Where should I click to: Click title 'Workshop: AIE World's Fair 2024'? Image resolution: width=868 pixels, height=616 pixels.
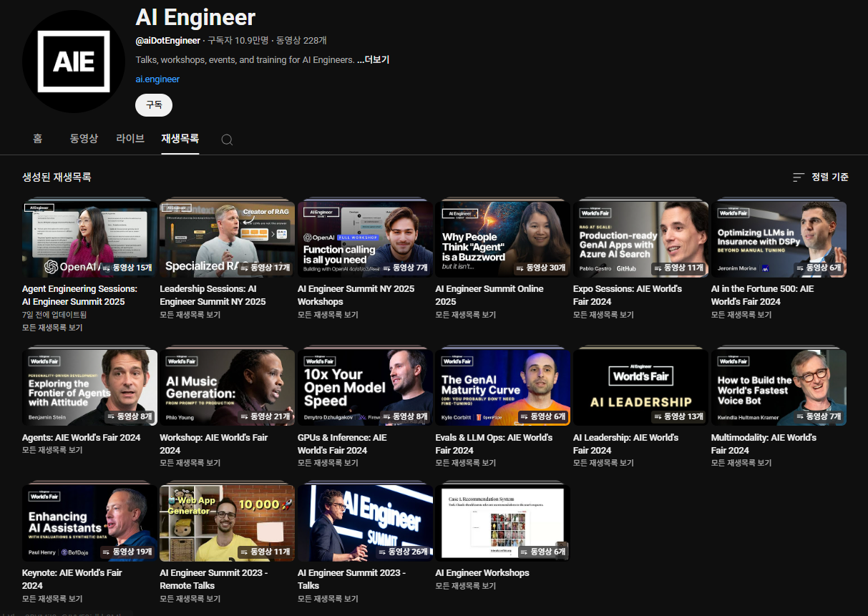[x=214, y=444]
